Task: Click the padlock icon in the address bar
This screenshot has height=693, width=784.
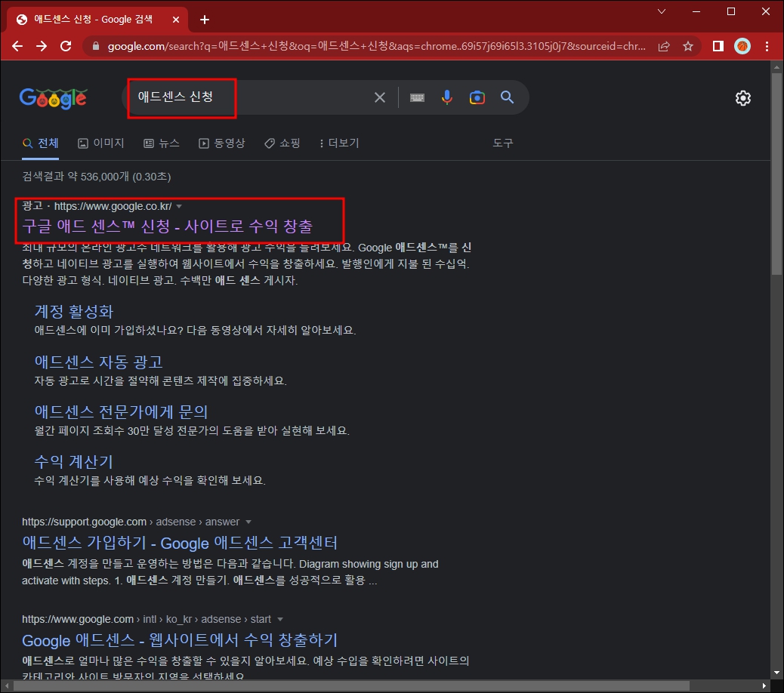Action: (95, 46)
